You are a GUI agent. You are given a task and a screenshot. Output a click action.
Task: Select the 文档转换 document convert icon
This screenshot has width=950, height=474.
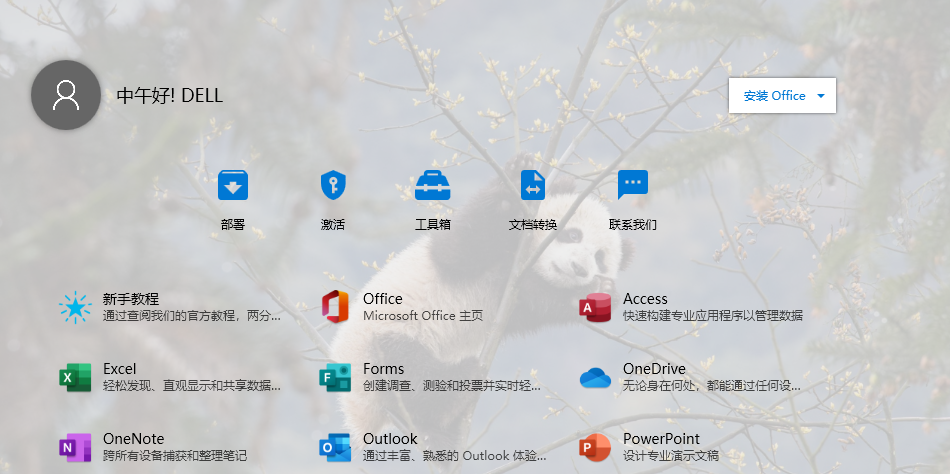533,185
